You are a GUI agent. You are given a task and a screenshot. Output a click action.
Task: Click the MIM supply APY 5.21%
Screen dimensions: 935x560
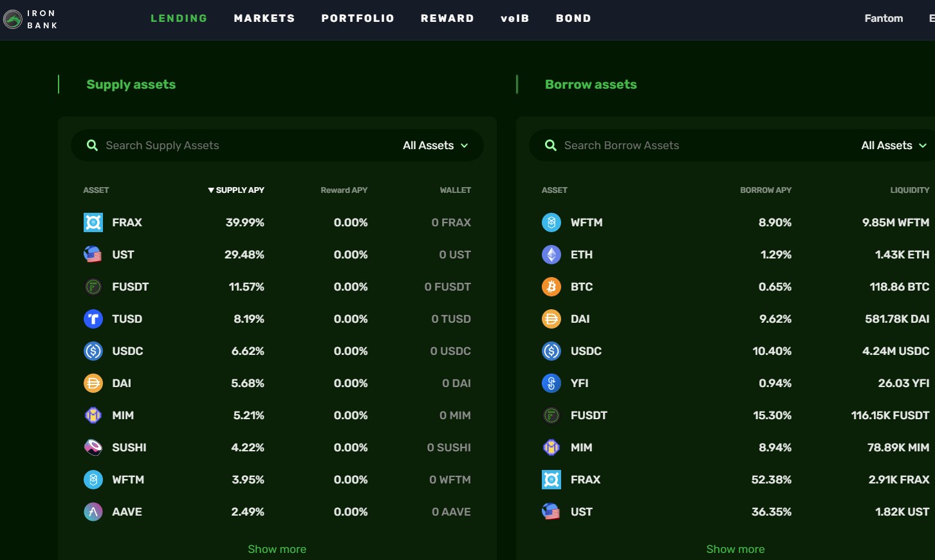249,415
